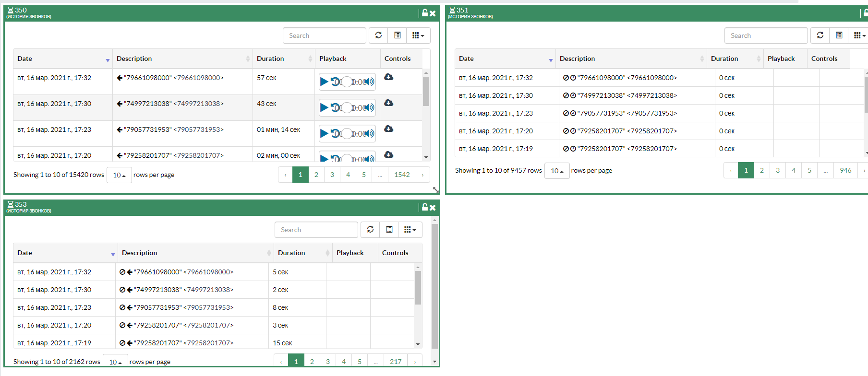868x376 pixels.
Task: Refresh the 351 call history table
Action: point(820,35)
